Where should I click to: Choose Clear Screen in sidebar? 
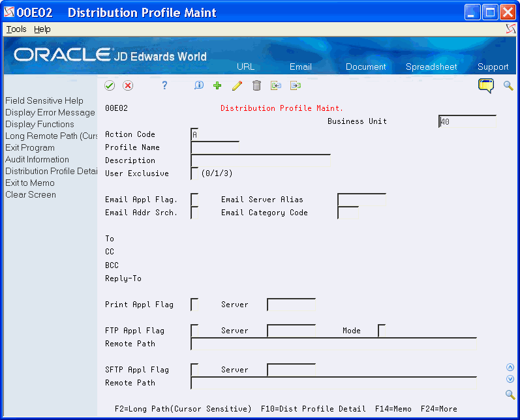coord(31,194)
